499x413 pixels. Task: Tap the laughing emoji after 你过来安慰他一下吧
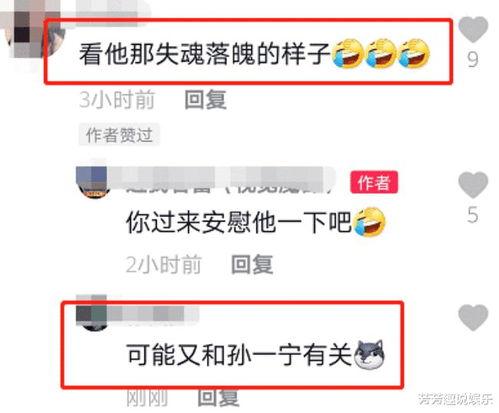(x=369, y=222)
